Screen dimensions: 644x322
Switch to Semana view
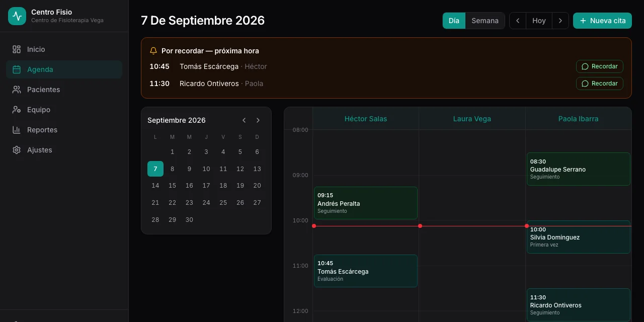(485, 21)
